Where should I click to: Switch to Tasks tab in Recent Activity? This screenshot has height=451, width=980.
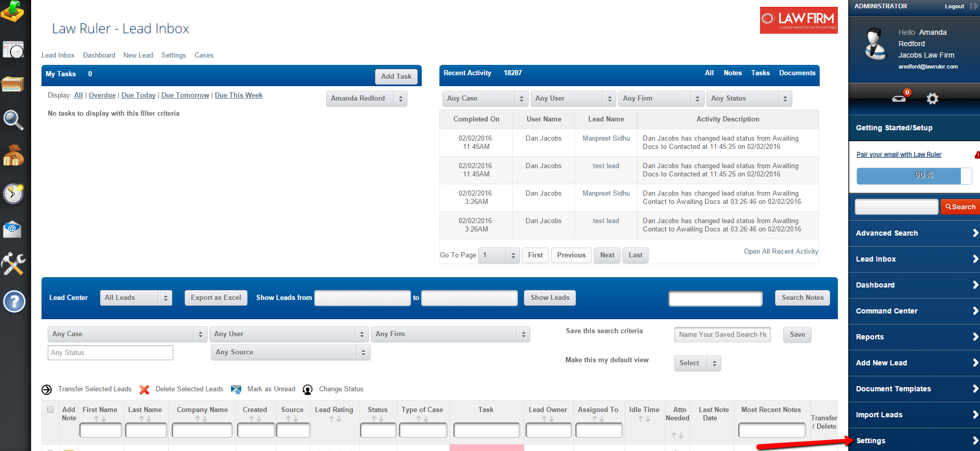760,73
